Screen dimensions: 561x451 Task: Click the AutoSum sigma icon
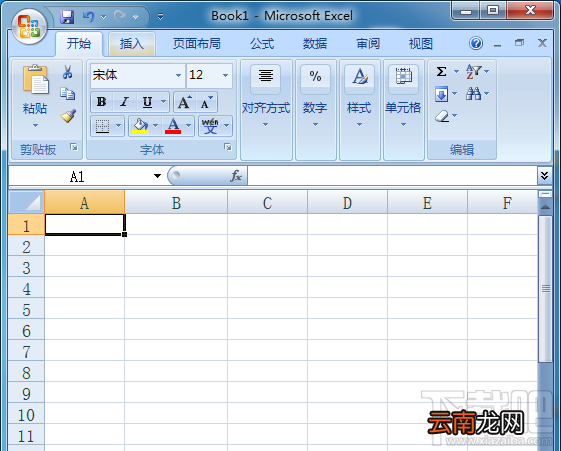point(442,72)
